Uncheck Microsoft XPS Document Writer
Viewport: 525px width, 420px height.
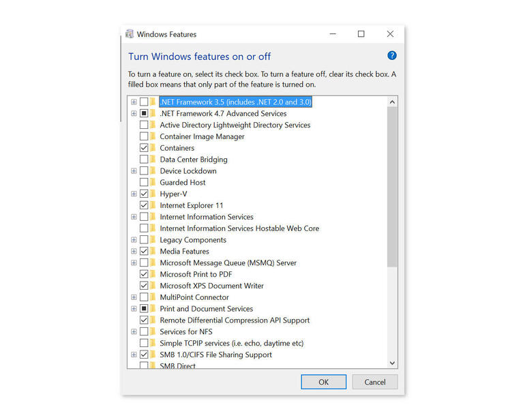[144, 286]
